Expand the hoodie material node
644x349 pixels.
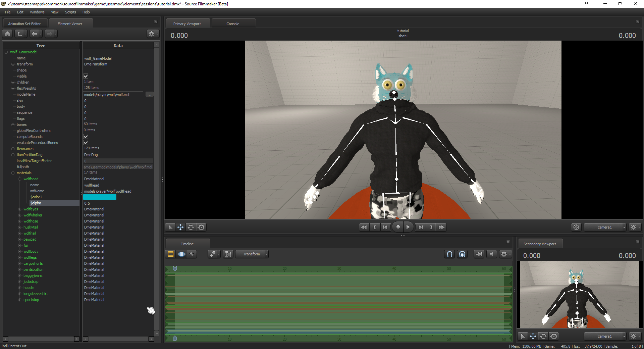(x=19, y=288)
